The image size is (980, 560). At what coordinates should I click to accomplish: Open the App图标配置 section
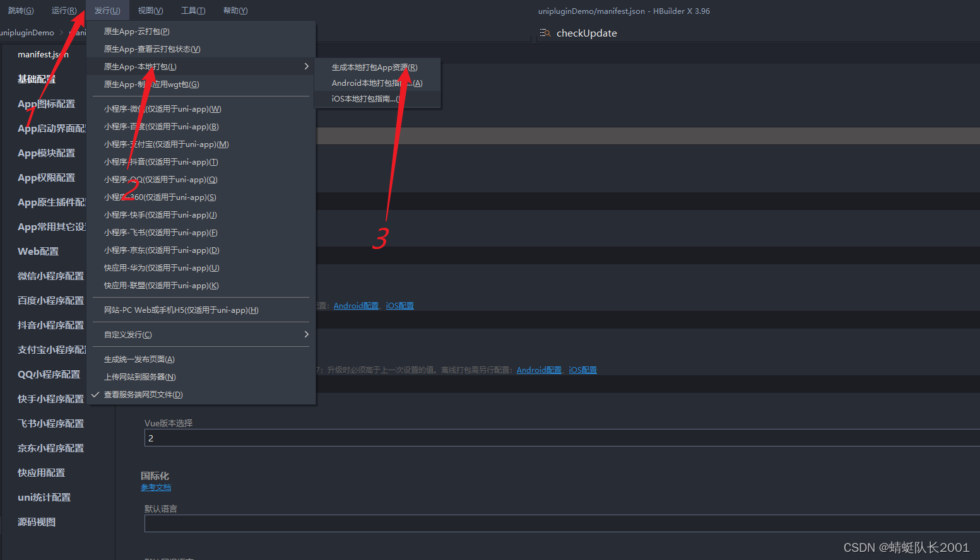(x=46, y=104)
